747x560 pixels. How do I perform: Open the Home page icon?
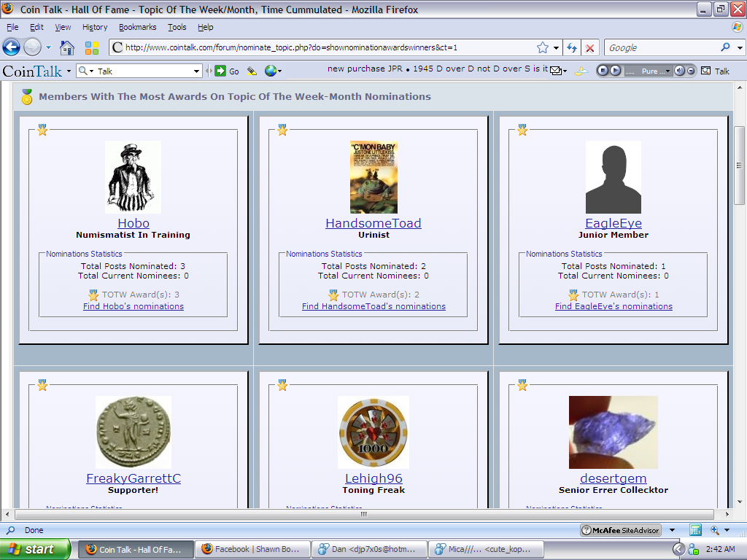coord(67,47)
